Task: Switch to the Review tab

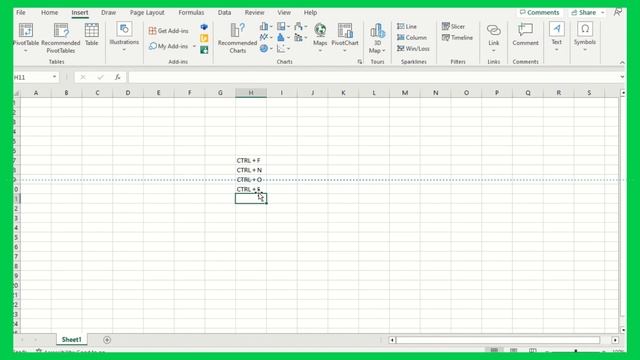Action: (254, 13)
